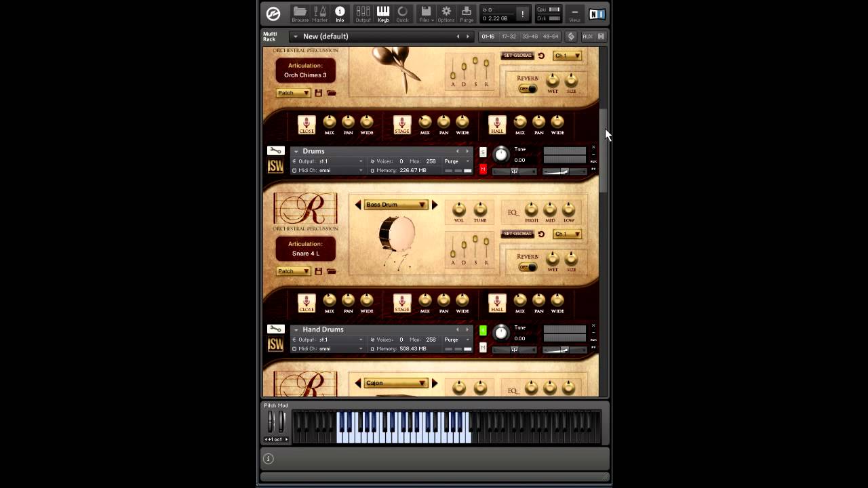This screenshot has width=868, height=488.
Task: Click the ISW logo on Hand Drums instrument
Action: 275,345
